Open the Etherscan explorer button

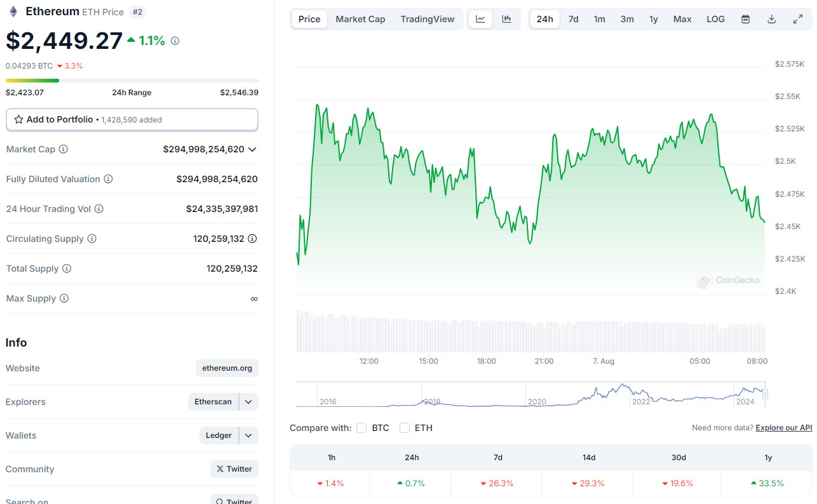click(x=213, y=402)
